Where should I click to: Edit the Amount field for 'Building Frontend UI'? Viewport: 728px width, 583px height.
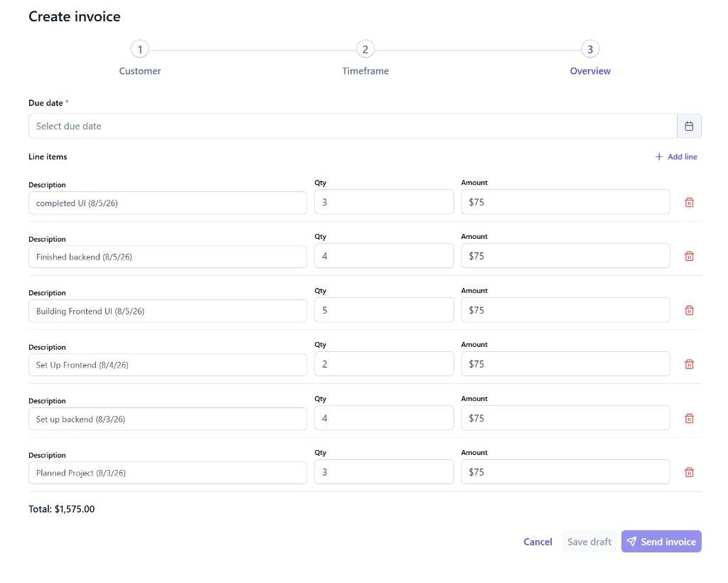565,310
